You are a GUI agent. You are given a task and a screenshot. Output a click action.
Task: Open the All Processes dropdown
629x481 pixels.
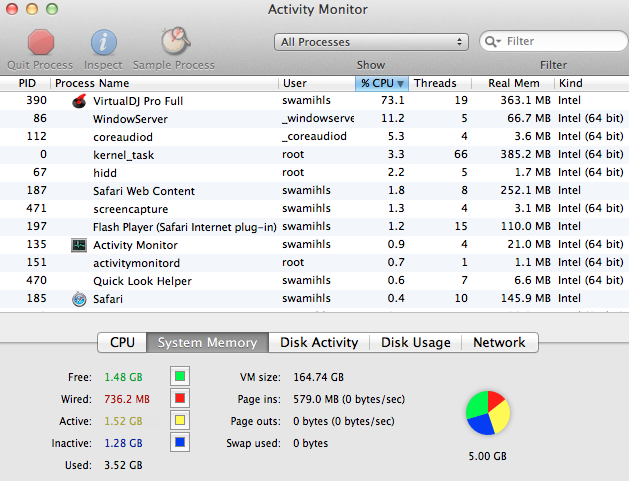coord(372,42)
